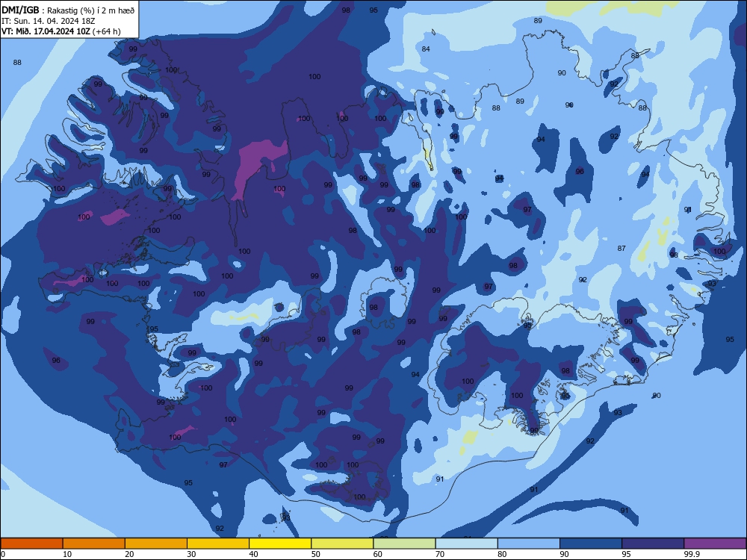Click the '20' label on the legend scale
This screenshot has height=560, width=747.
point(129,554)
